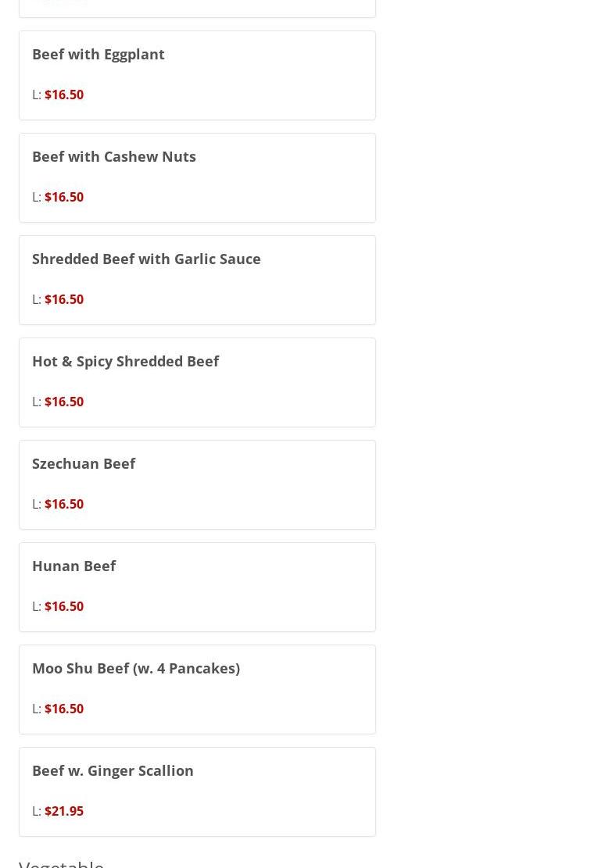Select the Szechuan Beef menu item
Screen dimensions: 602x868
tap(84, 463)
